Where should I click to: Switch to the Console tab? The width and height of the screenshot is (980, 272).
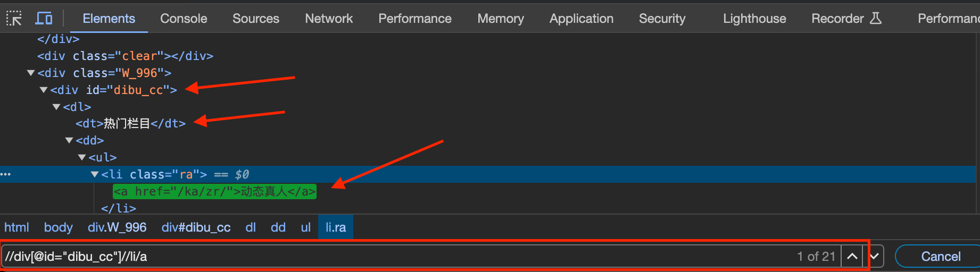coord(184,19)
